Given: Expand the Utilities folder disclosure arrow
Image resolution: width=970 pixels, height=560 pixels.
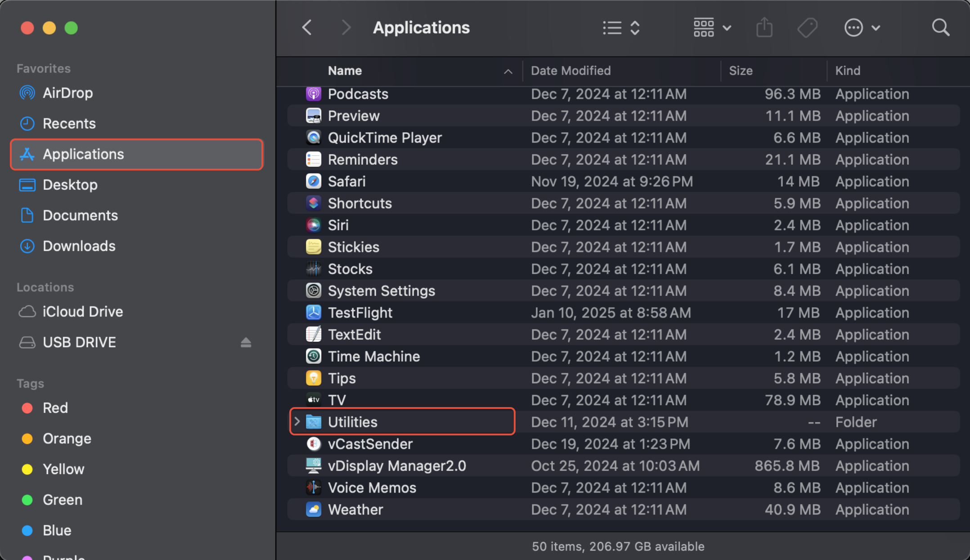Looking at the screenshot, I should (297, 422).
